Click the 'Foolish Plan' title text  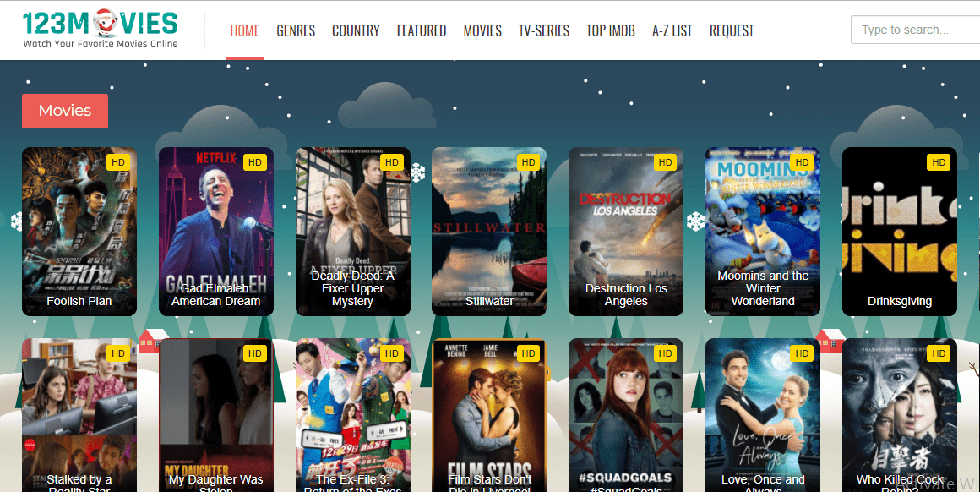(x=79, y=301)
